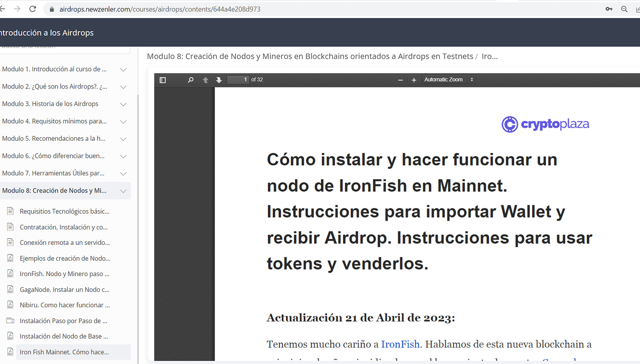Open lesson Ejemplos de creación de Nodo...
This screenshot has width=640, height=364.
65,258
